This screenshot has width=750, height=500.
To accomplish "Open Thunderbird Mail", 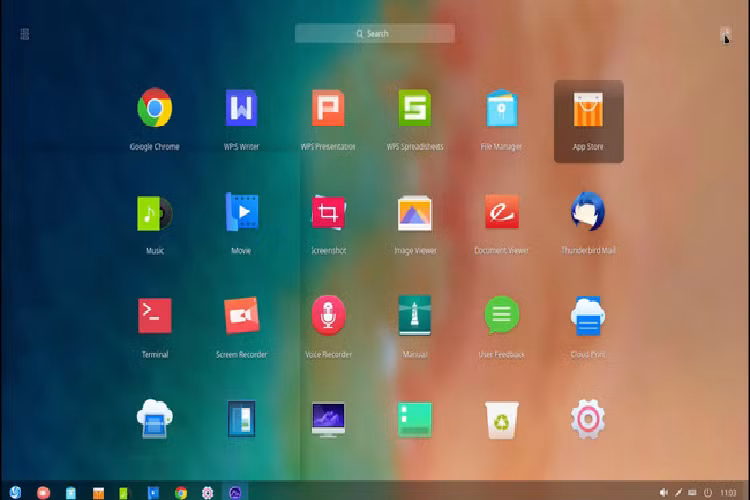I will (588, 211).
